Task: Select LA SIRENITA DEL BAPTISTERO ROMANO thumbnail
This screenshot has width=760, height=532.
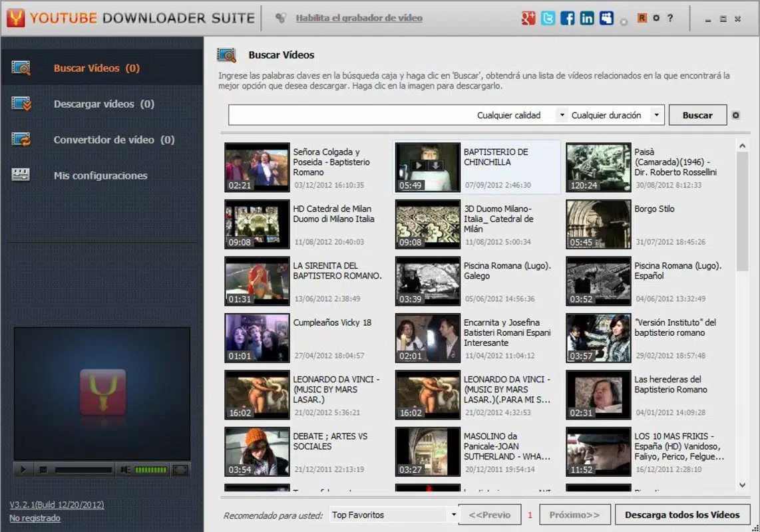Action: [257, 281]
